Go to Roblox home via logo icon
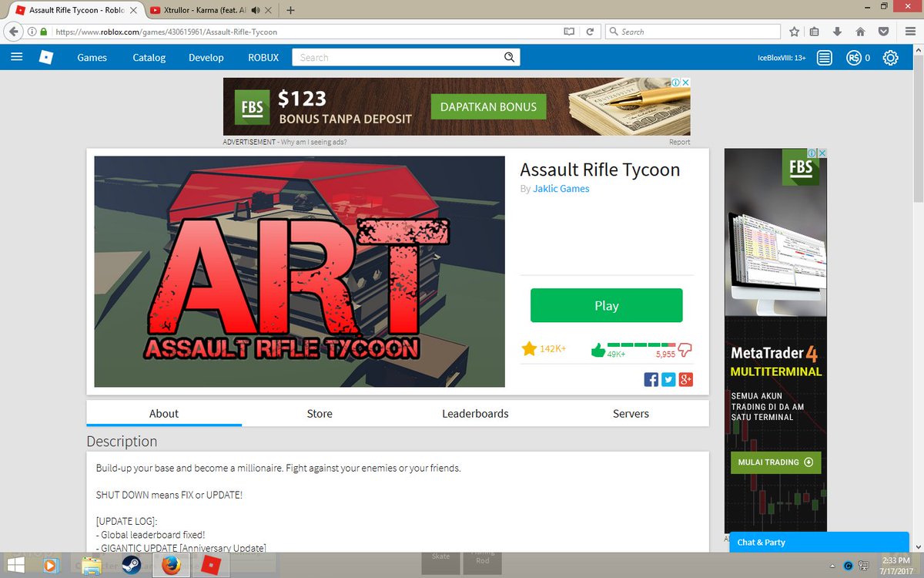924x578 pixels. tap(47, 57)
